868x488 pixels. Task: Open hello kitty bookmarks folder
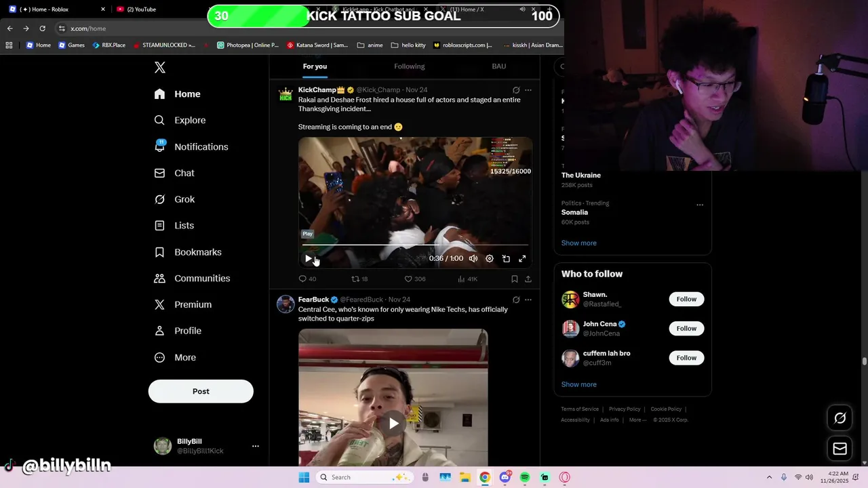409,45
